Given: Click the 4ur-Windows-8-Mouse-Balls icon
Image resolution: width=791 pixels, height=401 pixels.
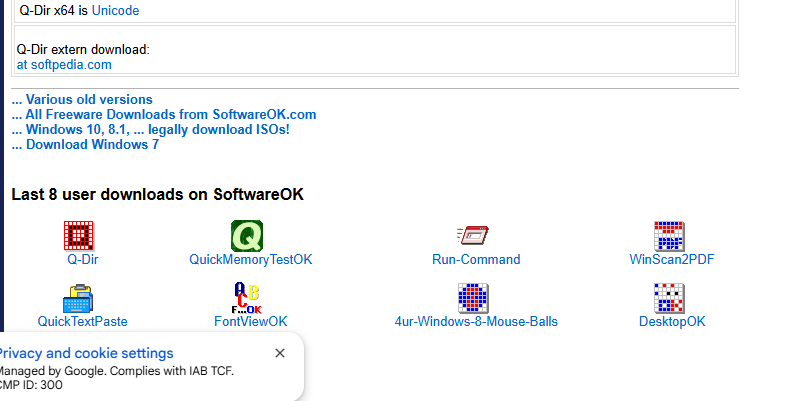Looking at the screenshot, I should pyautogui.click(x=473, y=298).
